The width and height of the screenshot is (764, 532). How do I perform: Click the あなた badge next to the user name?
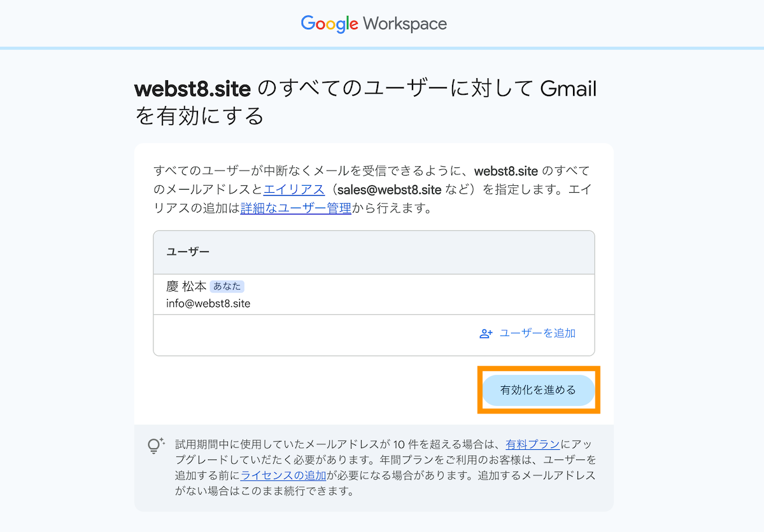(x=227, y=286)
